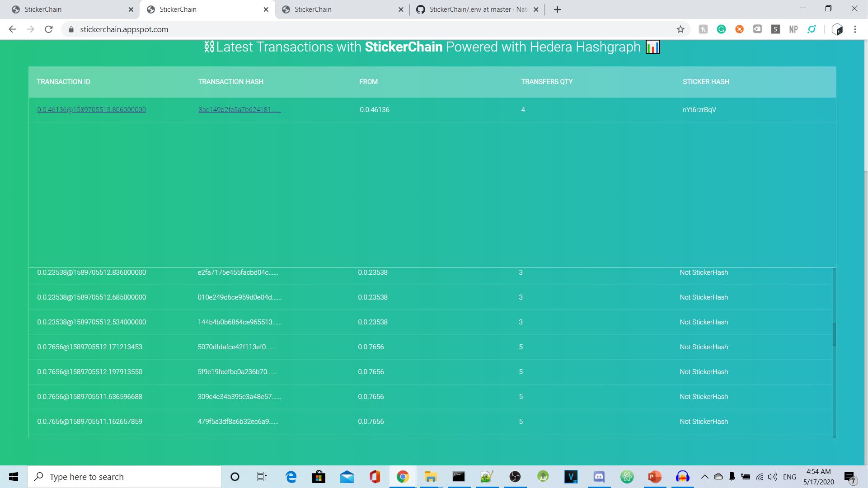Image resolution: width=868 pixels, height=488 pixels.
Task: Click the transactions table scrollbar
Action: (x=834, y=334)
